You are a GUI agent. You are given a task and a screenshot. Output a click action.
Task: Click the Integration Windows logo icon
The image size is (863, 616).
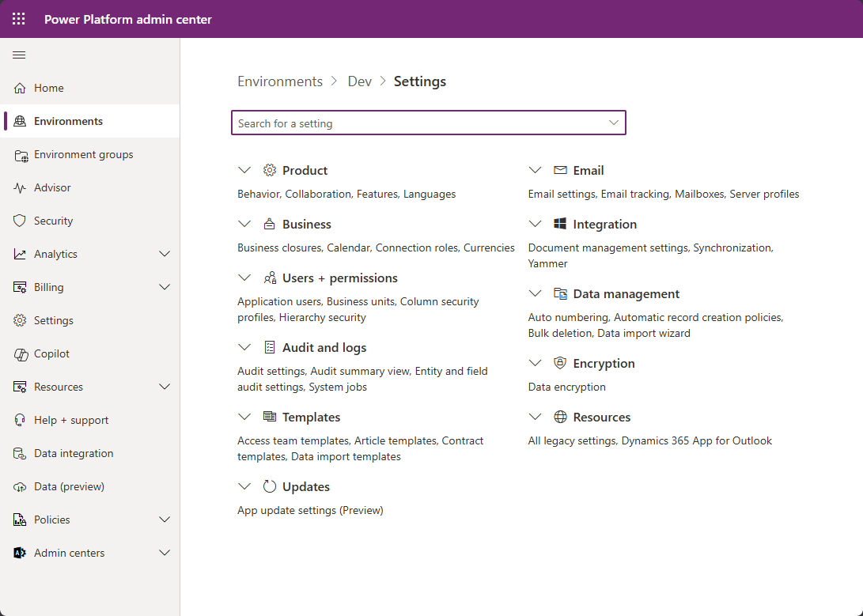(560, 223)
